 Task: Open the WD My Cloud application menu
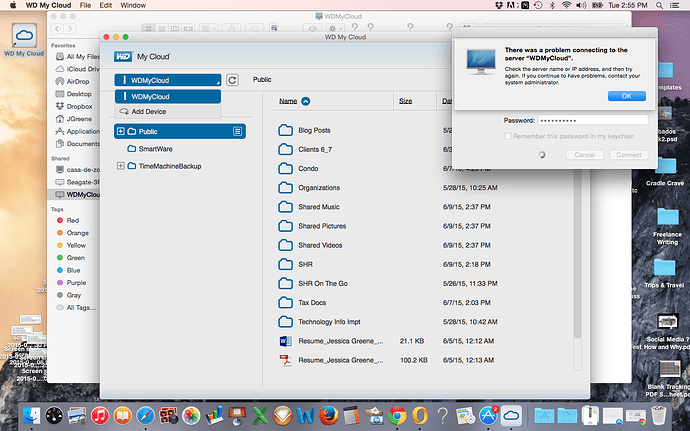(48, 5)
